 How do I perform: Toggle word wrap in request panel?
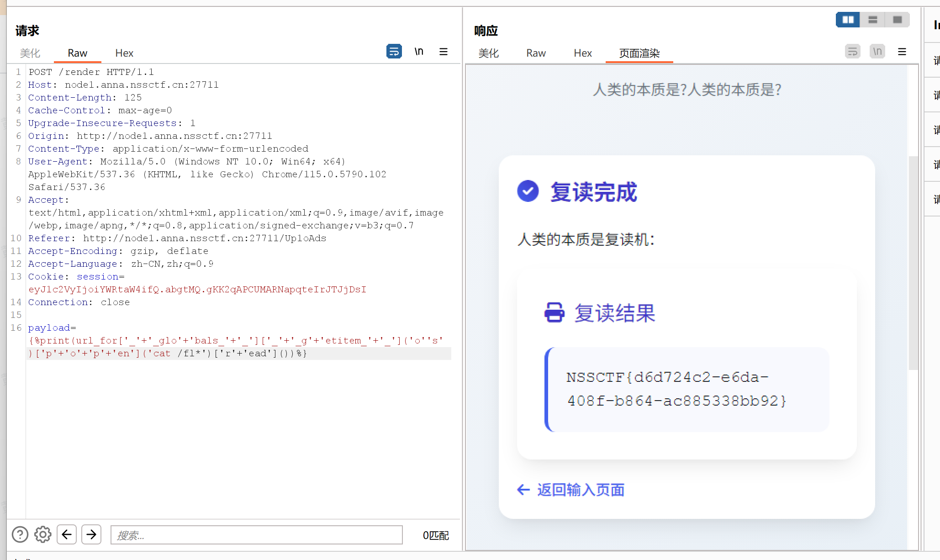(x=394, y=52)
